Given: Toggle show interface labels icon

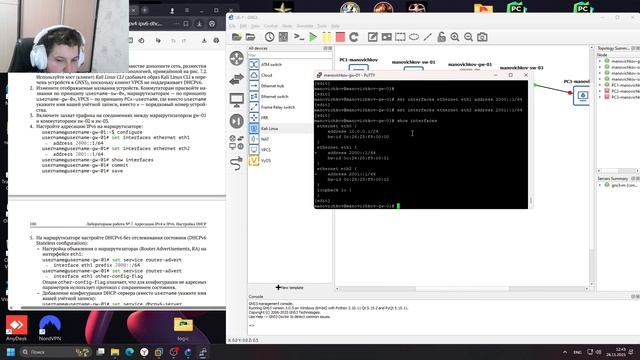Looking at the screenshot, I should pyautogui.click(x=283, y=37).
